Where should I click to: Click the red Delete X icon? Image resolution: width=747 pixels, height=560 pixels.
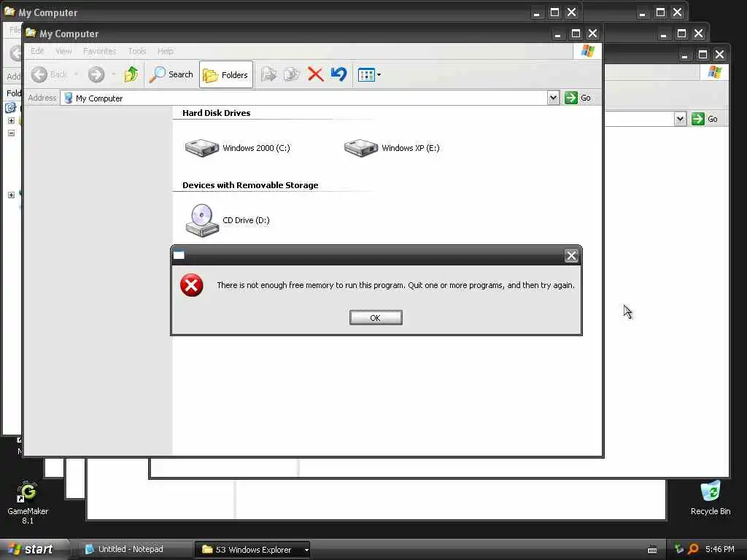pos(315,74)
